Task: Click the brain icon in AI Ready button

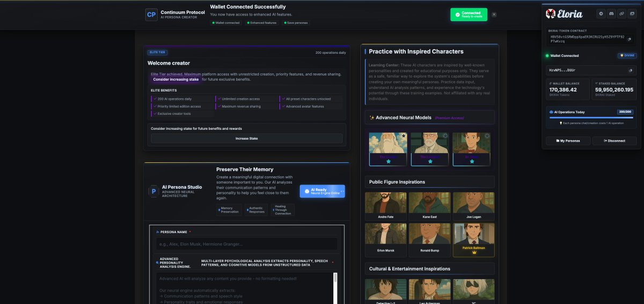Action: [x=306, y=191]
